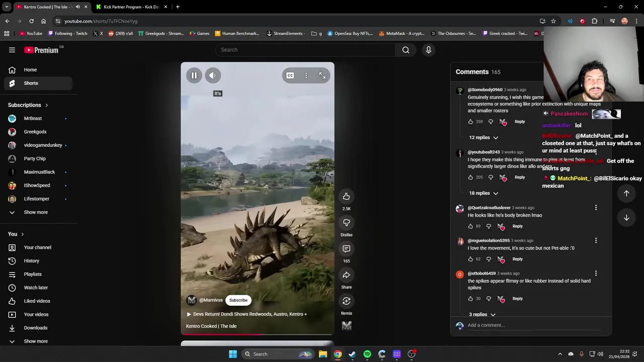Open @Mamivss channel link
This screenshot has width=644, height=362.
pos(211,300)
